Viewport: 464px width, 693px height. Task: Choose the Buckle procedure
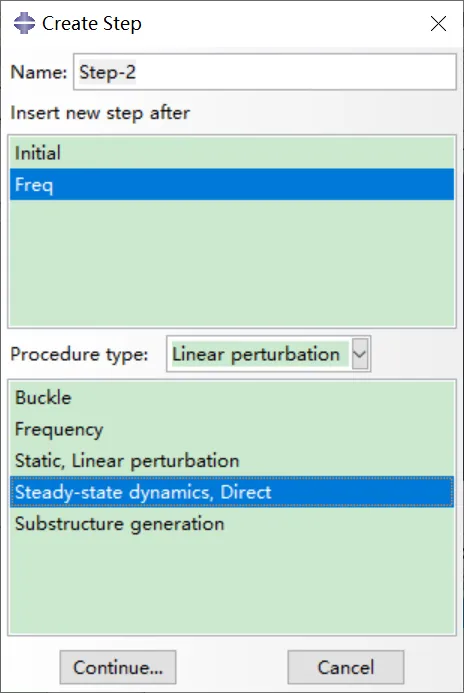tap(232, 397)
